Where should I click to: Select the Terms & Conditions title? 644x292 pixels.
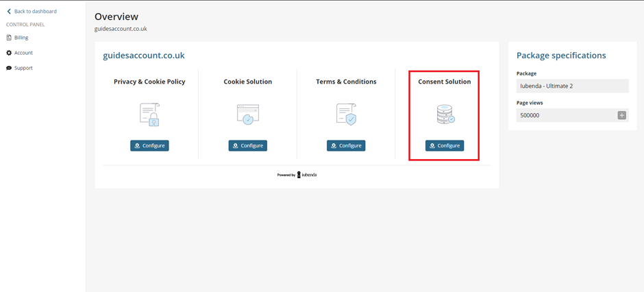[346, 82]
